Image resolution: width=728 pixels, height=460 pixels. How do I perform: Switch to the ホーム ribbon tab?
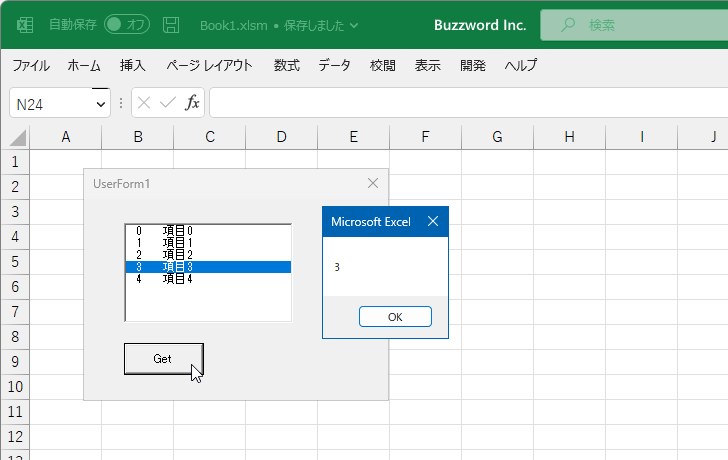click(x=84, y=65)
